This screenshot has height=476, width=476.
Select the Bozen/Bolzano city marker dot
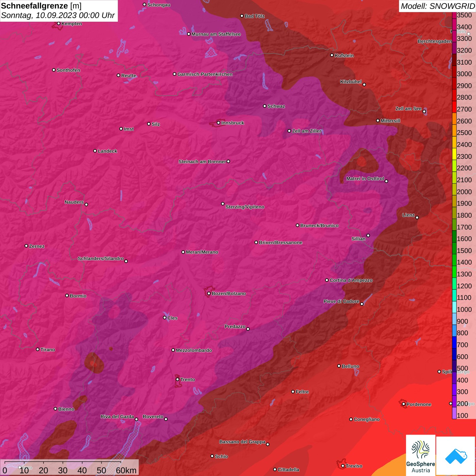point(209,293)
